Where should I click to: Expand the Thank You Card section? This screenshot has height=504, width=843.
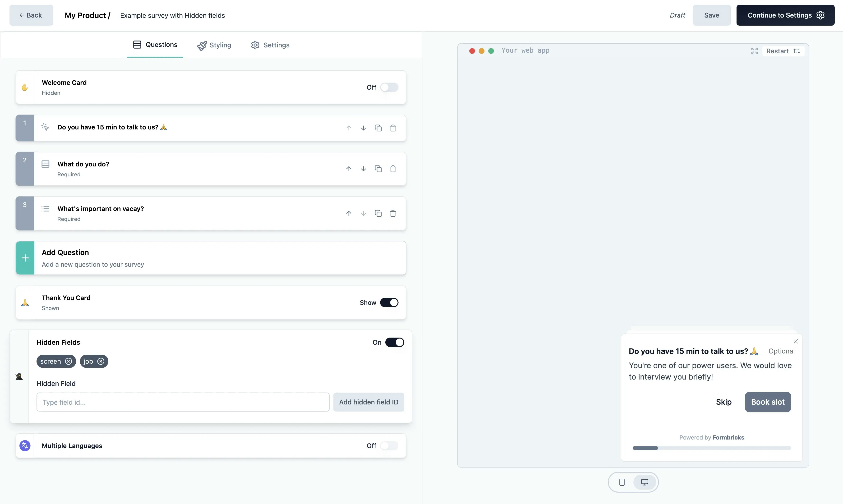[211, 302]
